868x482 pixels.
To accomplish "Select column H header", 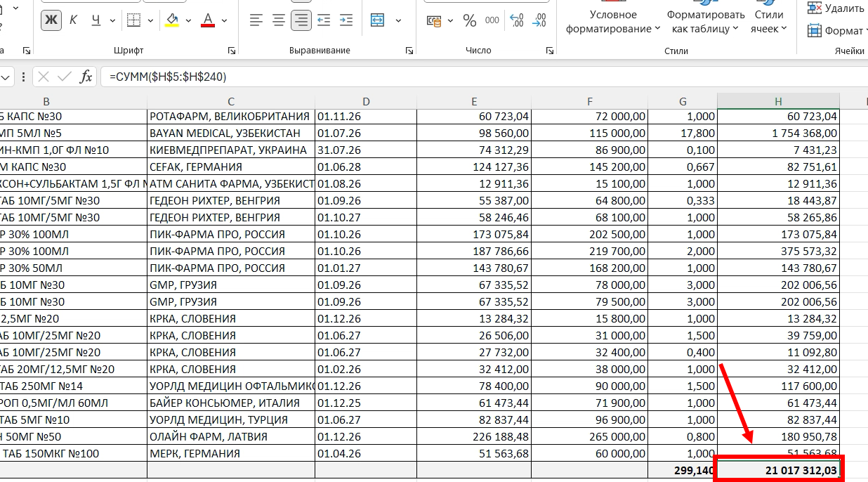I will coord(778,101).
